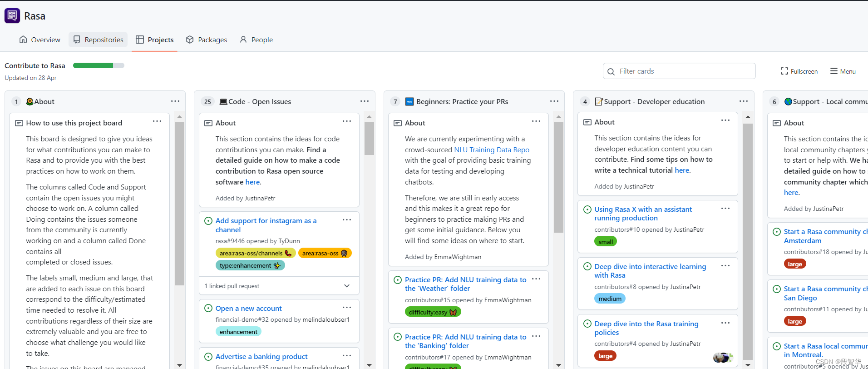The height and width of the screenshot is (369, 868).
Task: Click open issue icon on Banking folder PR card
Action: (398, 337)
